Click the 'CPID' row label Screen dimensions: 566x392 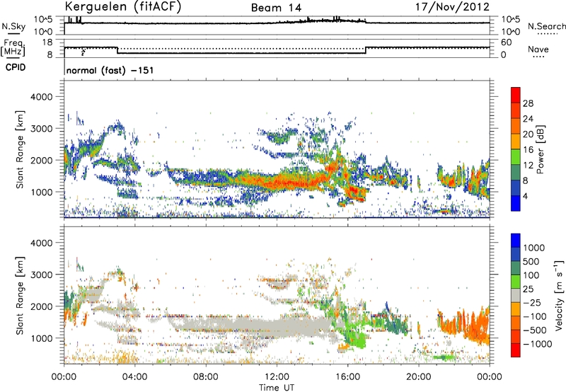[x=15, y=67]
